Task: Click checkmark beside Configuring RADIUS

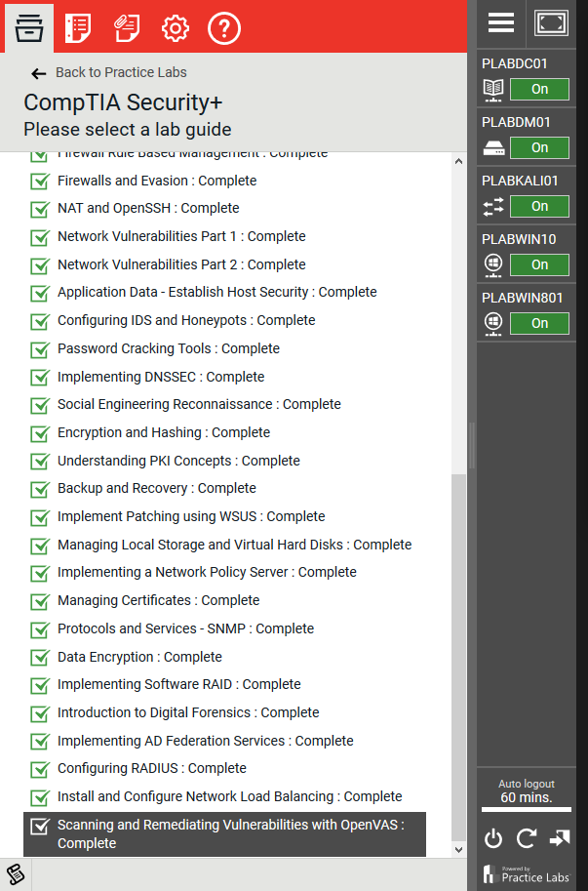Action: [40, 769]
